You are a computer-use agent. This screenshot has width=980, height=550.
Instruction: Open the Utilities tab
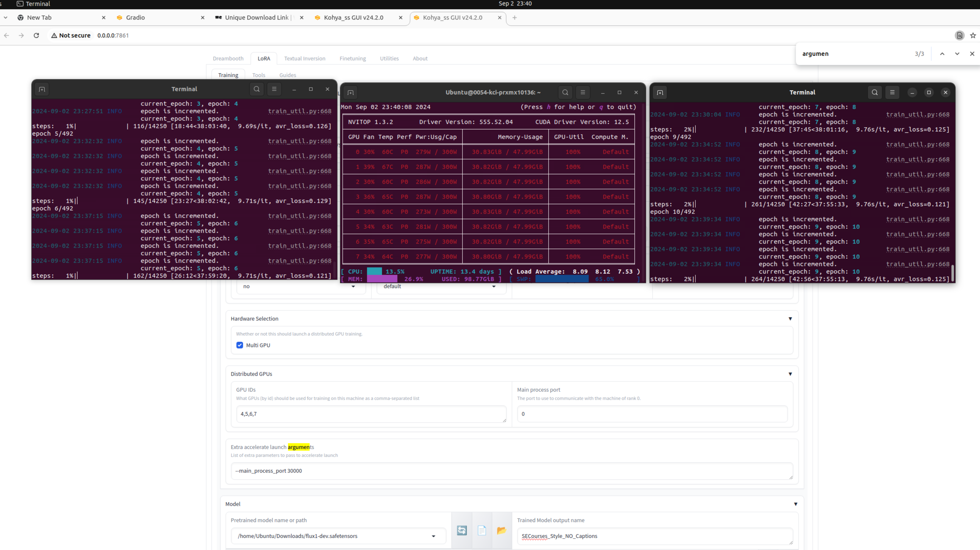coord(389,58)
